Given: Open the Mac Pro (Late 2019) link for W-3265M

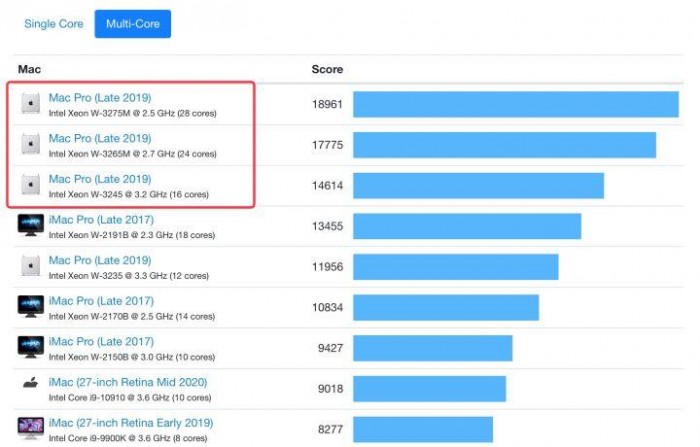Looking at the screenshot, I should click(x=100, y=138).
